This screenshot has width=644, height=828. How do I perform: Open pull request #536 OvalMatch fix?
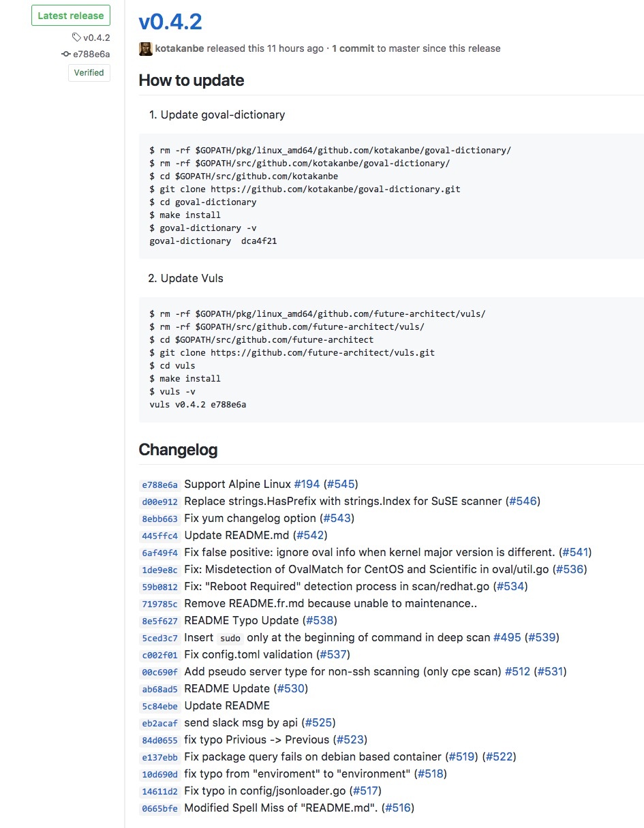tap(570, 569)
